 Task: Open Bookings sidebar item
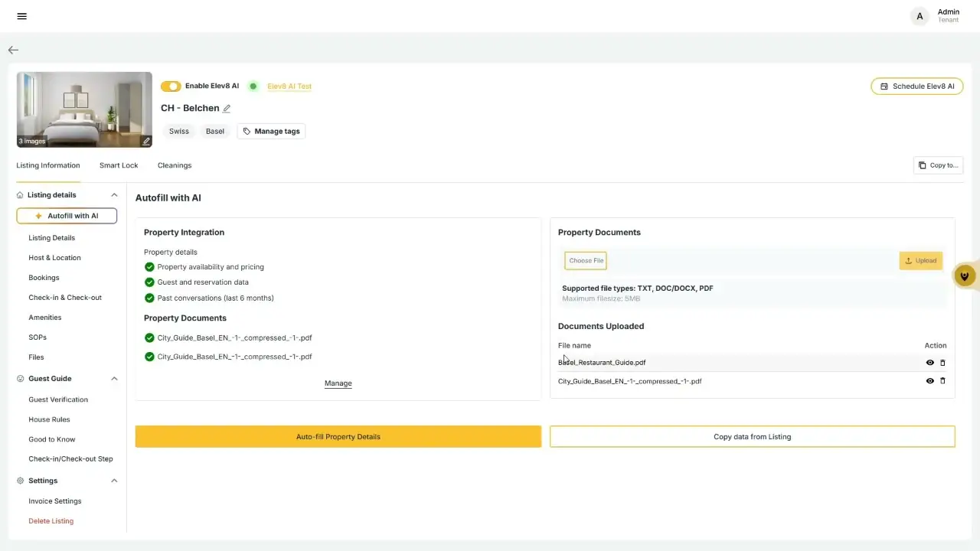coord(44,278)
